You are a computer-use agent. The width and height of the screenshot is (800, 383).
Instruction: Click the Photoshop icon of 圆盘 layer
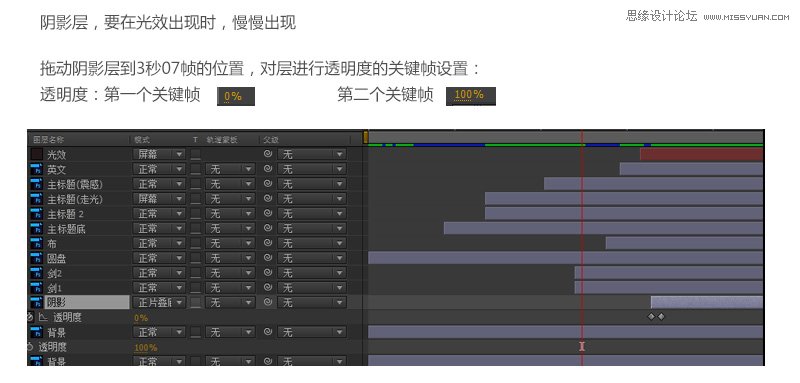36,258
